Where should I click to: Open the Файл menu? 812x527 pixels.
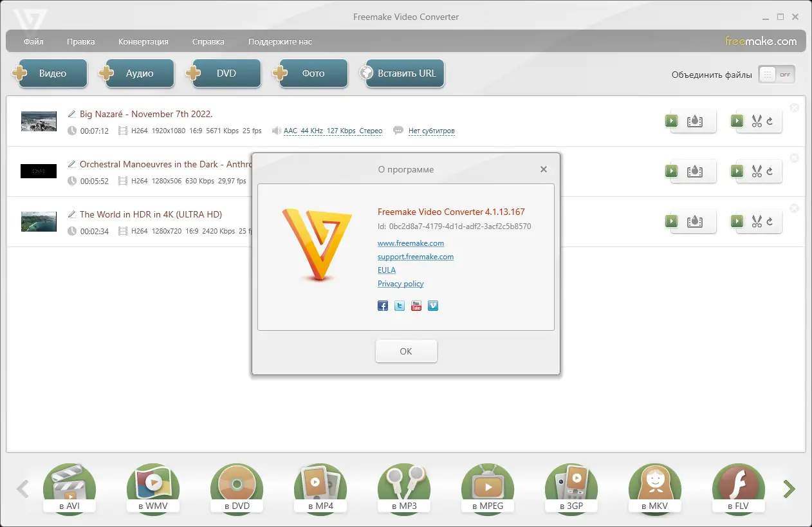tap(33, 42)
